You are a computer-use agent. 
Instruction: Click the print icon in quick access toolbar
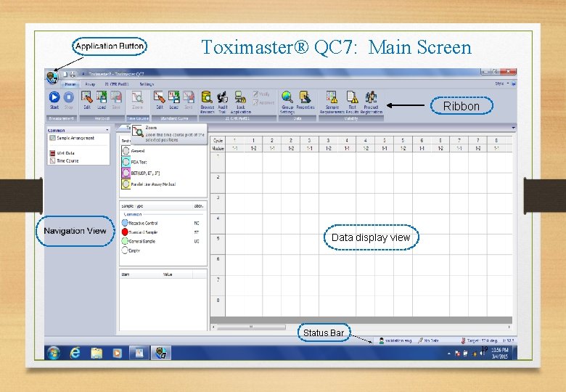(73, 74)
